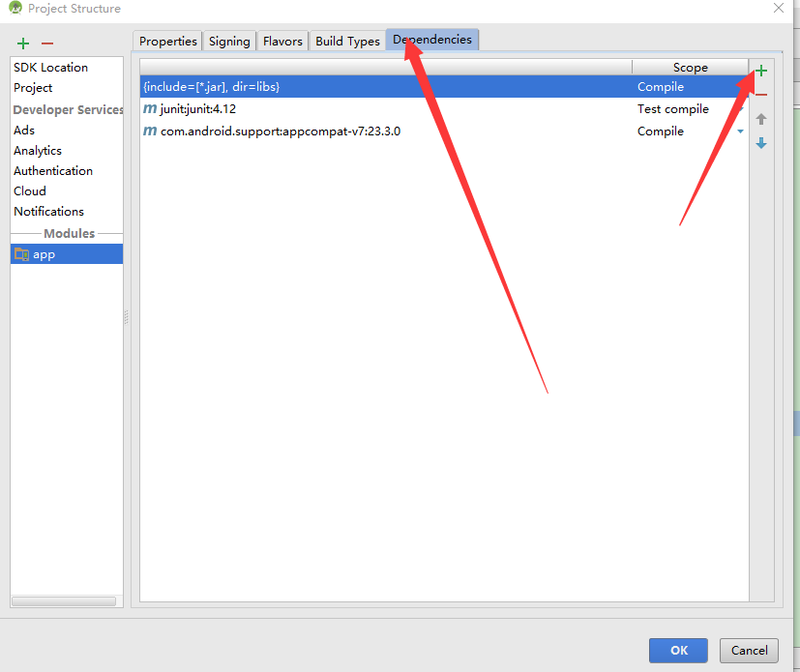The width and height of the screenshot is (800, 672).
Task: Move dependency down with blue arrow
Action: [x=760, y=143]
